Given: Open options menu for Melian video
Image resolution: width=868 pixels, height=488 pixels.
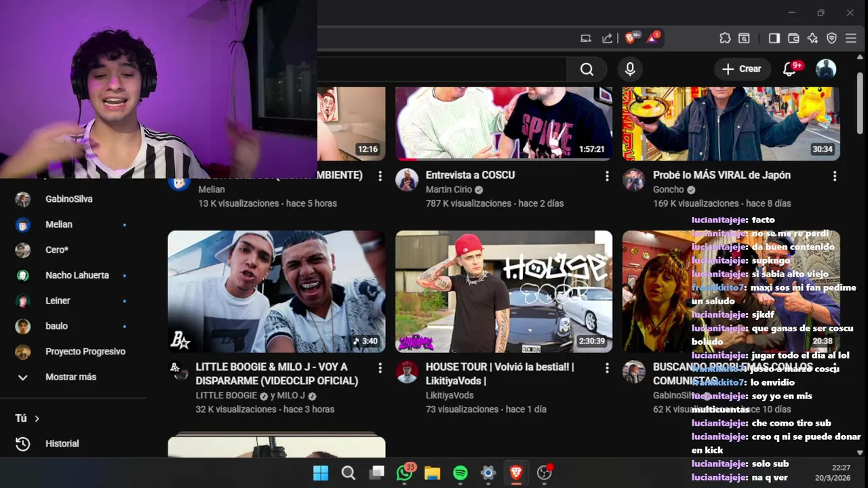Looking at the screenshot, I should pos(380,176).
